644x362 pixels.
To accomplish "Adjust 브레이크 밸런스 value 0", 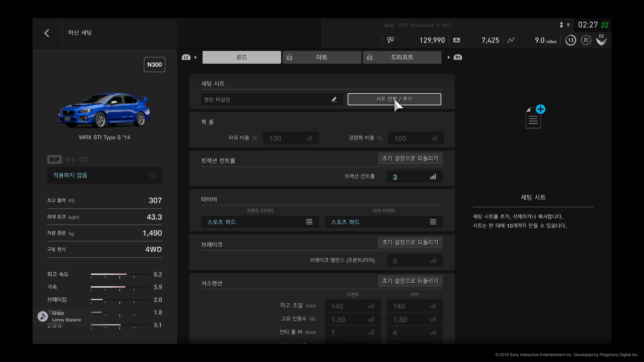I will [x=415, y=260].
